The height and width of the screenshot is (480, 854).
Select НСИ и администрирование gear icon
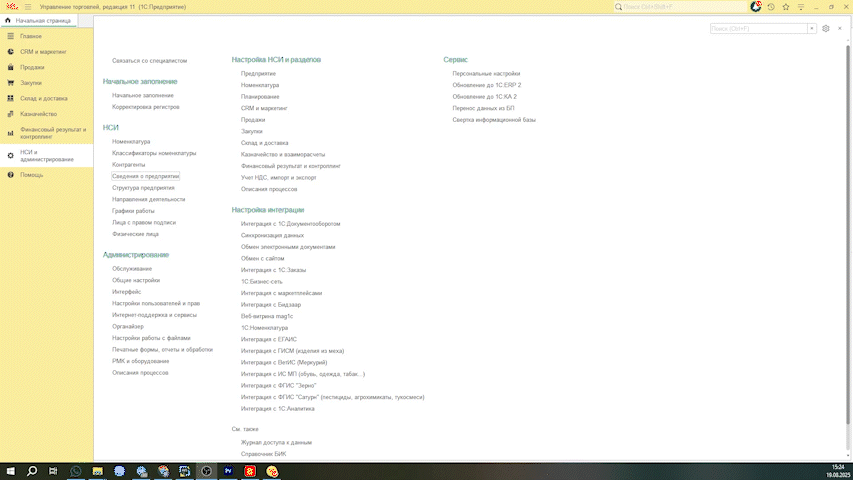click(x=10, y=156)
